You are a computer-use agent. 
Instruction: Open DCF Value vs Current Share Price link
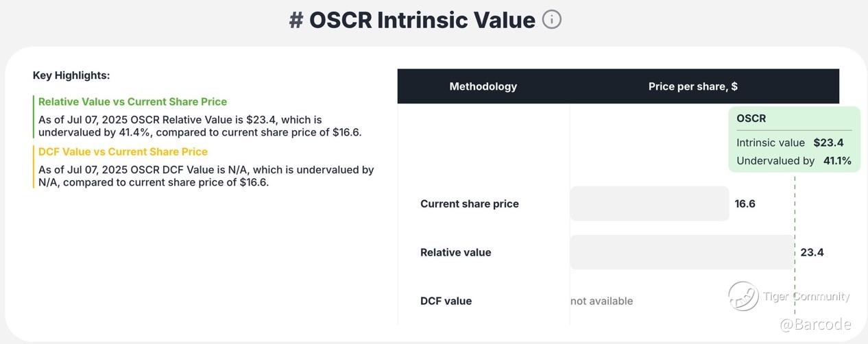pos(123,151)
